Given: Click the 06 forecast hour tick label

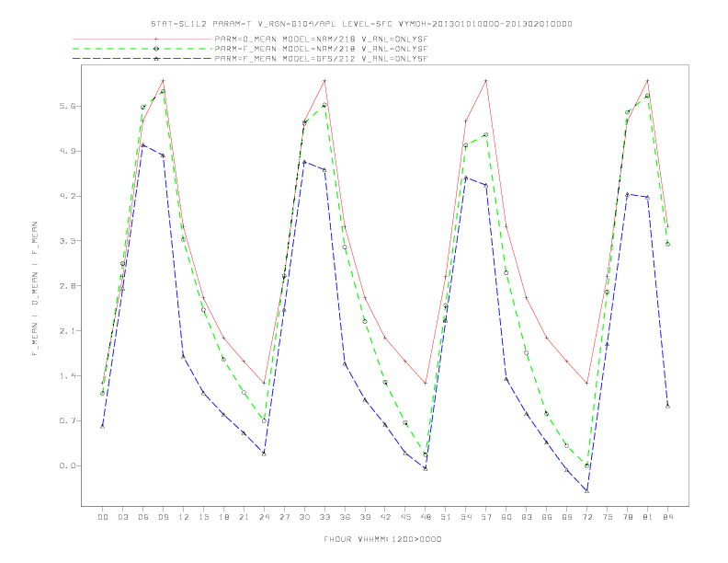Looking at the screenshot, I should click(143, 517).
